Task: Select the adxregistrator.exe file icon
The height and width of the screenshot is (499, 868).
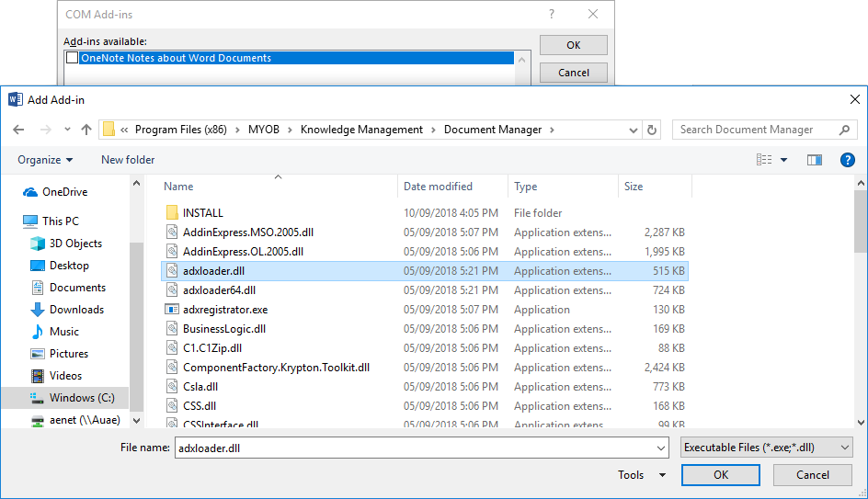Action: pyautogui.click(x=172, y=310)
